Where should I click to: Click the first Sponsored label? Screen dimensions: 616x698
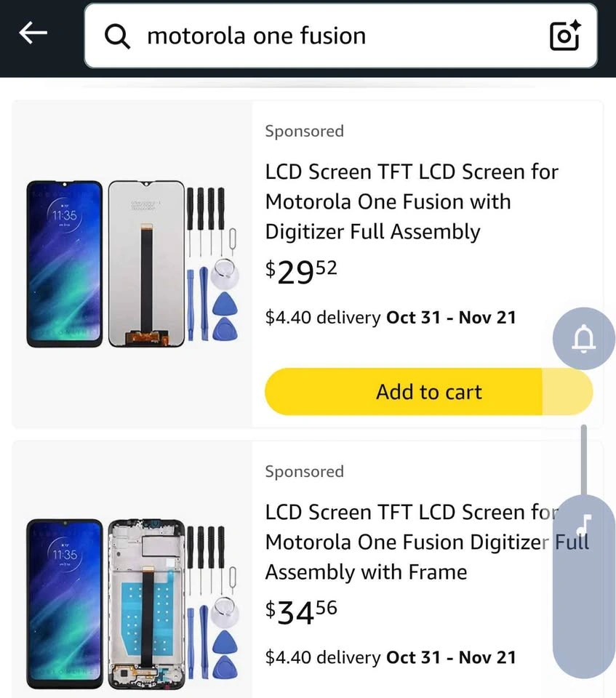pos(304,132)
